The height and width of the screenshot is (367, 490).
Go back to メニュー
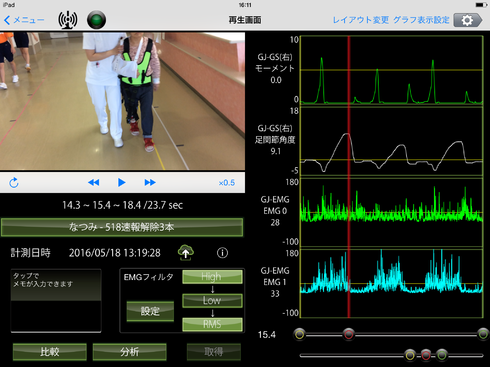(x=24, y=20)
